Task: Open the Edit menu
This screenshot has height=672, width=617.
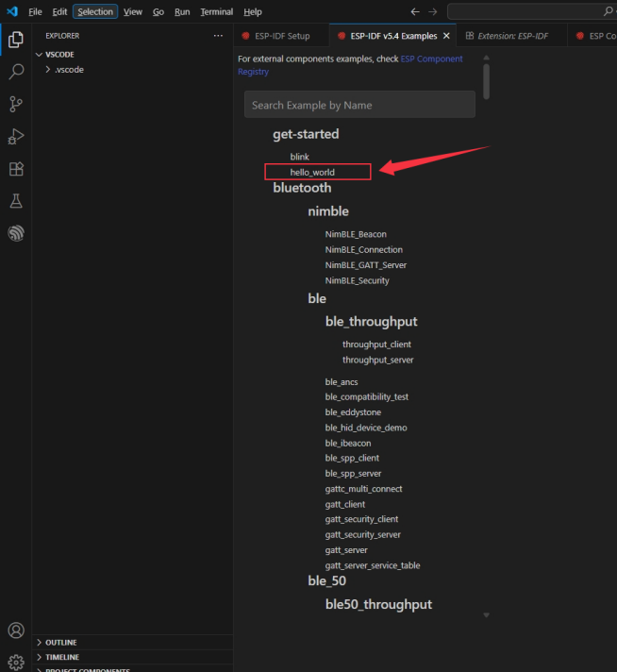Action: 59,11
